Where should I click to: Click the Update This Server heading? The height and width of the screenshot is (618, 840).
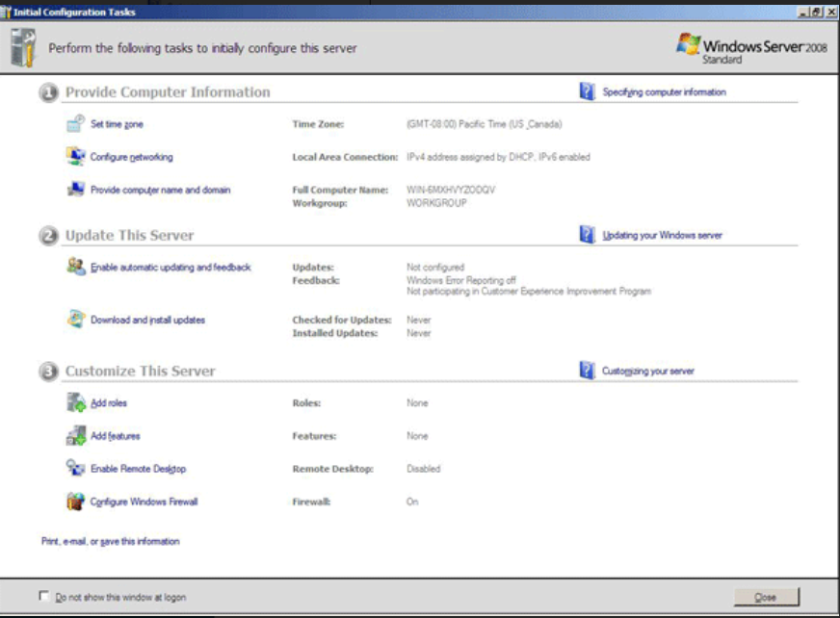click(x=129, y=235)
